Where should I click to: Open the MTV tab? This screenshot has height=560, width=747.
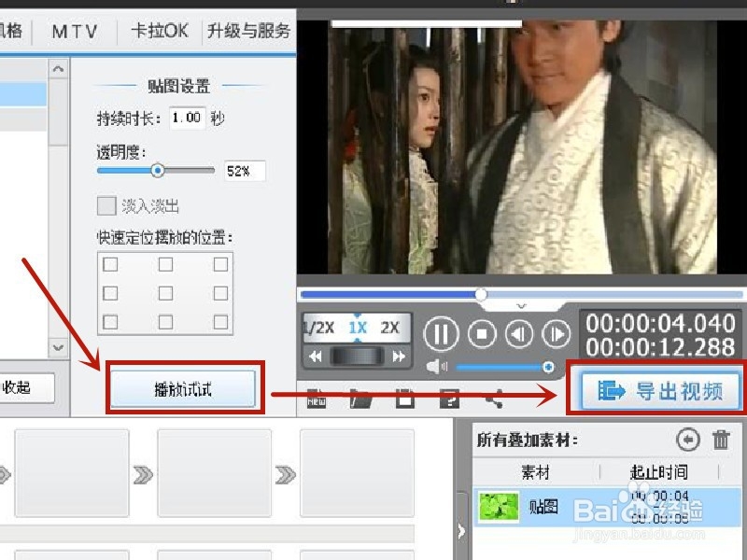[x=75, y=32]
